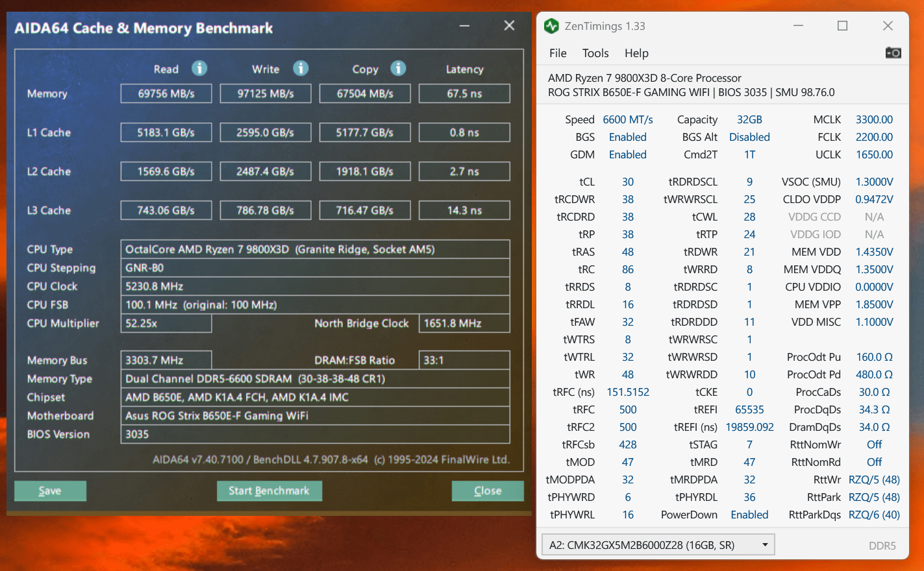The height and width of the screenshot is (571, 924).
Task: Click the Memory Latency value 67.5 ns
Action: point(464,93)
